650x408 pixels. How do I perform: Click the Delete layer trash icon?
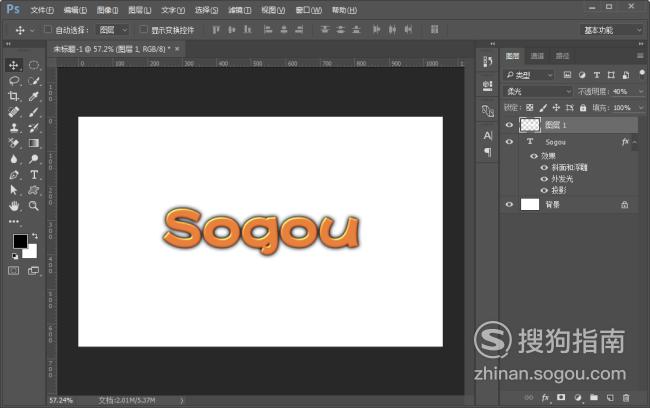626,398
